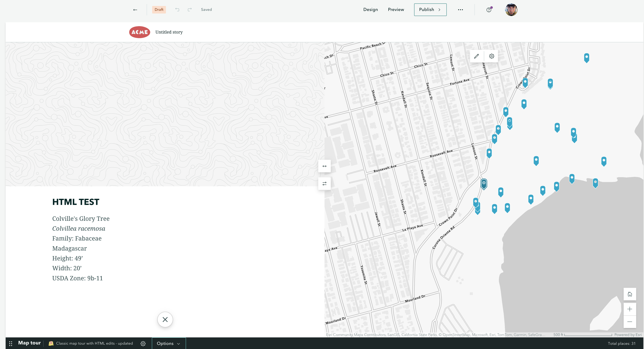Screen dimensions: 644x349
Task: Click the map edit pencil icon
Action: (476, 56)
